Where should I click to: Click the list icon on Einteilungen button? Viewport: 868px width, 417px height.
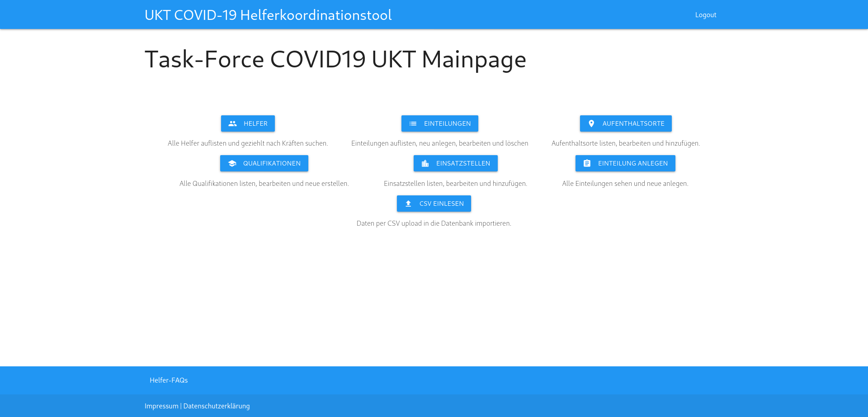(x=413, y=123)
